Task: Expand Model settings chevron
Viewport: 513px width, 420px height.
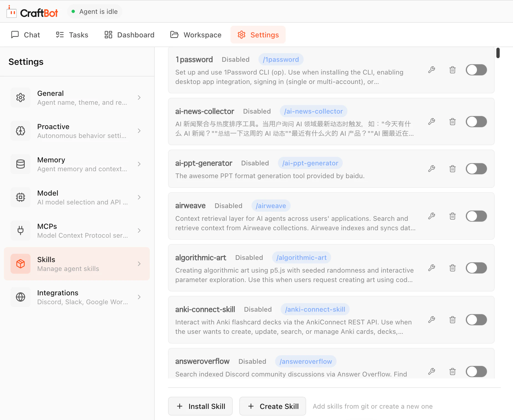Action: (x=139, y=197)
